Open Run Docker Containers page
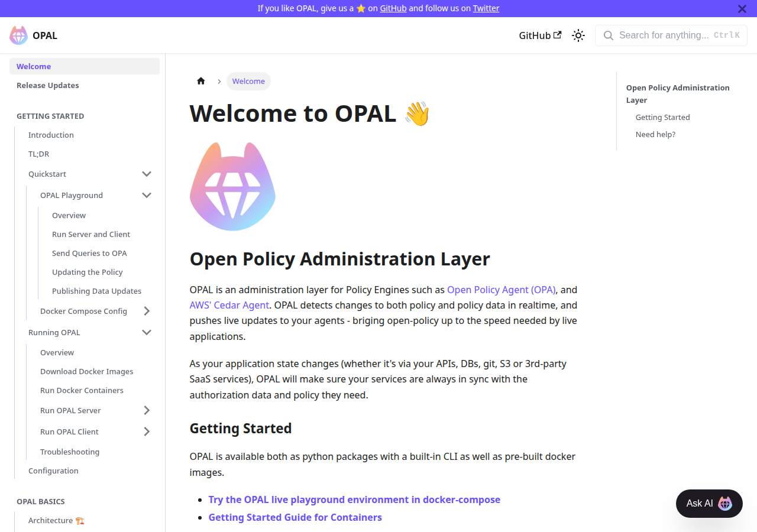The width and height of the screenshot is (757, 532). pyautogui.click(x=96, y=390)
